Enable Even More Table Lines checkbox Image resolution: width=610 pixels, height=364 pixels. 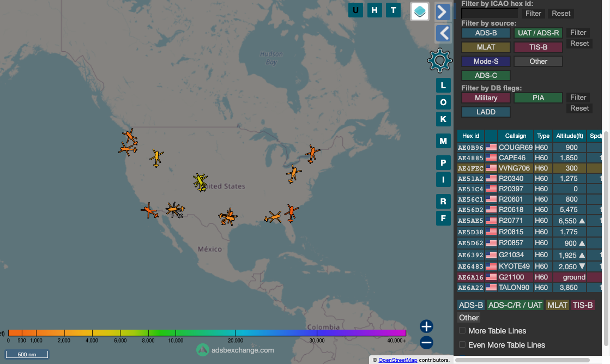462,344
